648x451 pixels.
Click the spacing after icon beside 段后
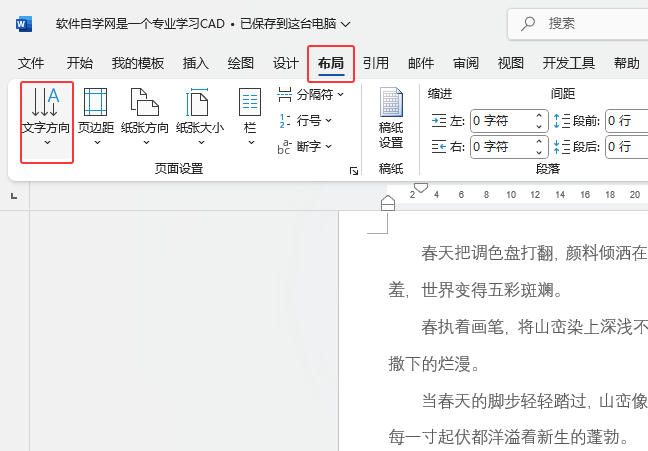[562, 147]
